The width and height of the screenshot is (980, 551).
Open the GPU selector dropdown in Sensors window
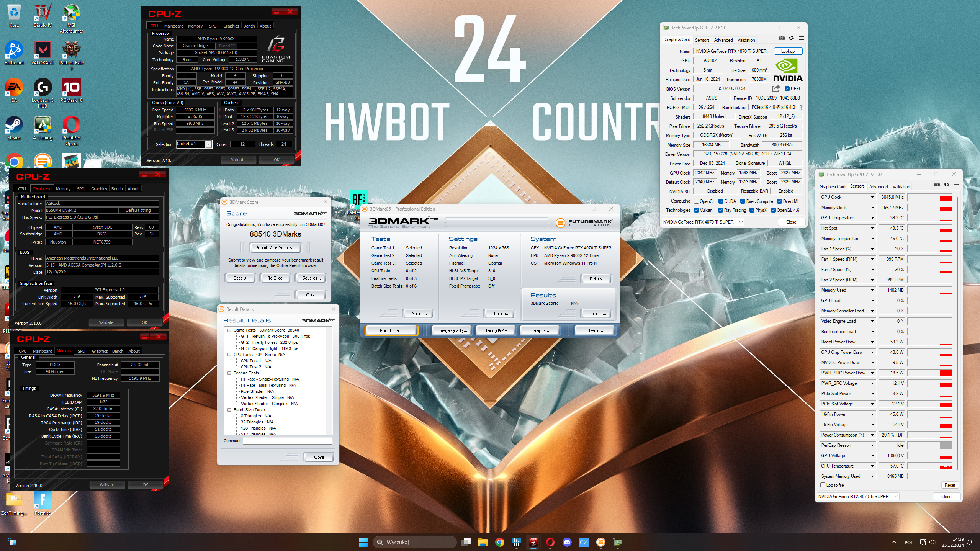click(858, 497)
